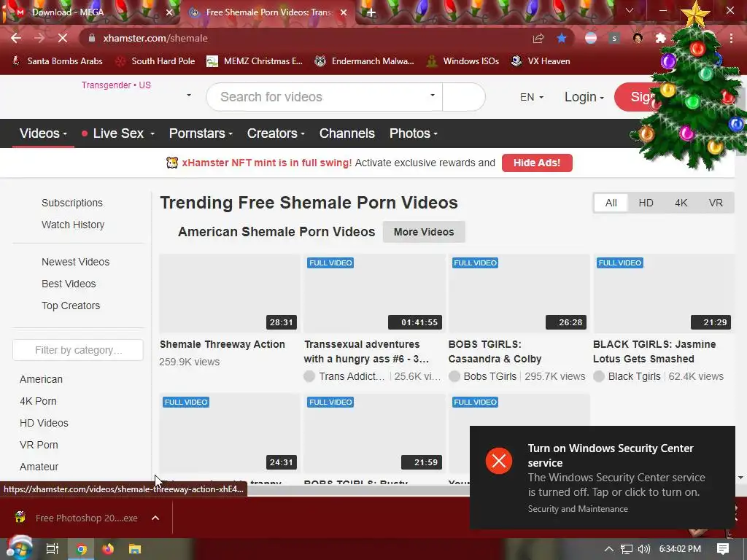747x560 pixels.
Task: Click the blue bookmark star in the address bar
Action: click(x=562, y=38)
